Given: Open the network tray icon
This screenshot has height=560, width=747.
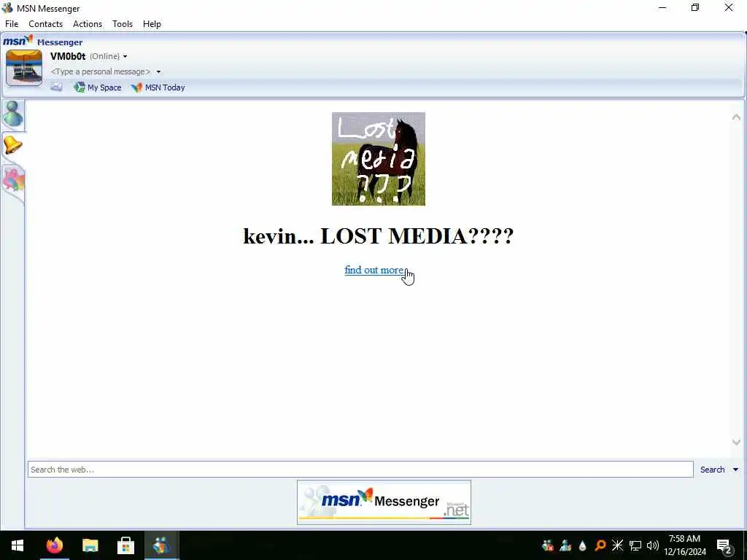Looking at the screenshot, I should click(635, 545).
